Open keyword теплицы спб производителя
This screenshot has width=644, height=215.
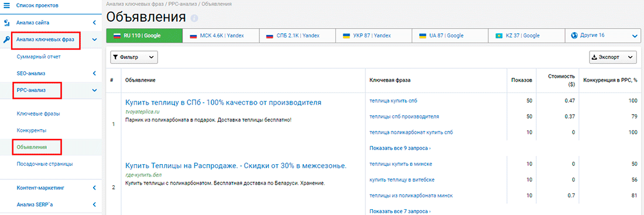point(404,117)
